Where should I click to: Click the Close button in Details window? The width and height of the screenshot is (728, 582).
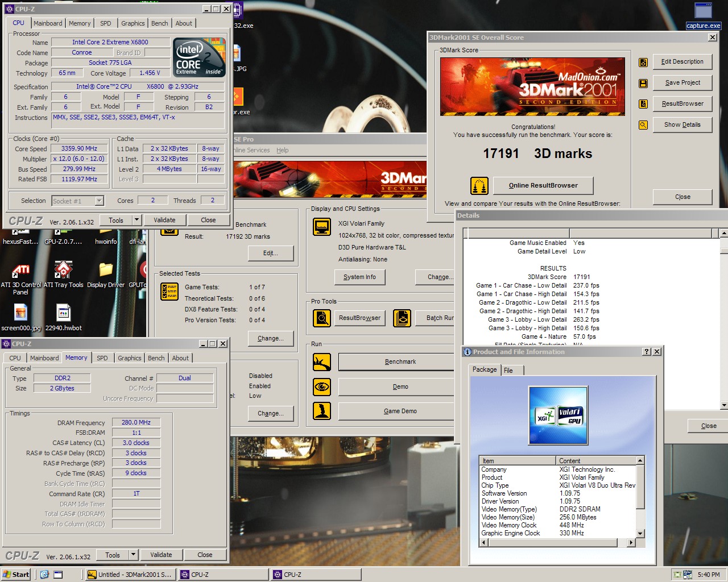pos(709,426)
